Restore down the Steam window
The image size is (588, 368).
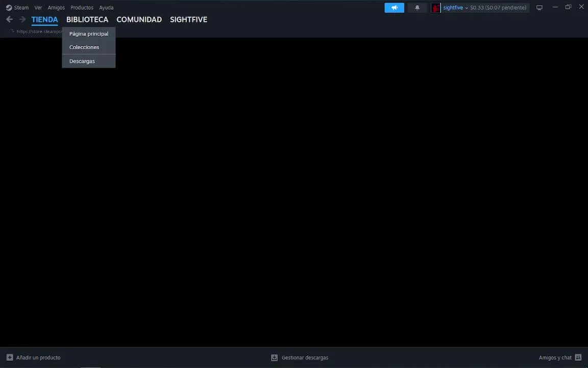(x=568, y=7)
